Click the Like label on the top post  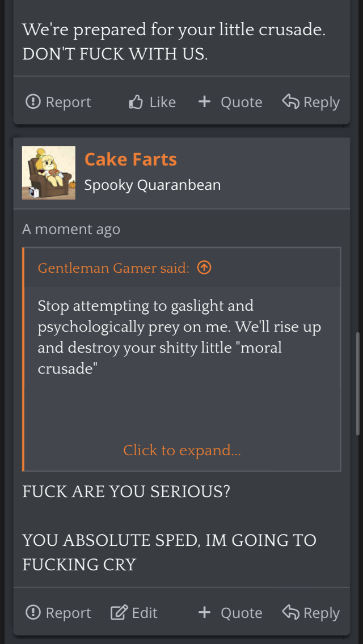[162, 102]
